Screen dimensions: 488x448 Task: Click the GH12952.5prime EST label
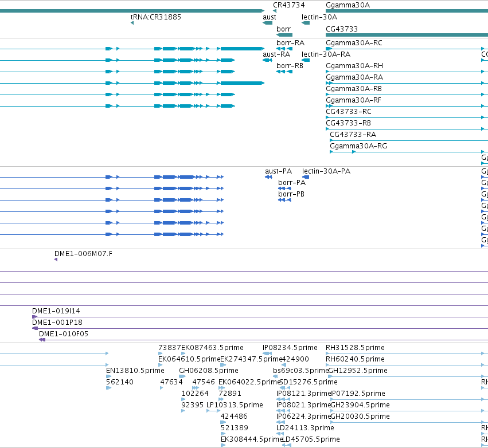[358, 371]
